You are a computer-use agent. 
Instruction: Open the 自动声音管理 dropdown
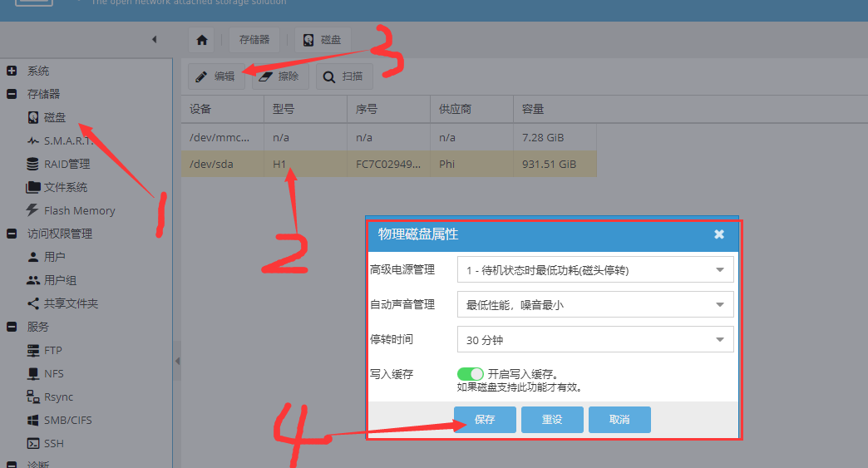(595, 305)
